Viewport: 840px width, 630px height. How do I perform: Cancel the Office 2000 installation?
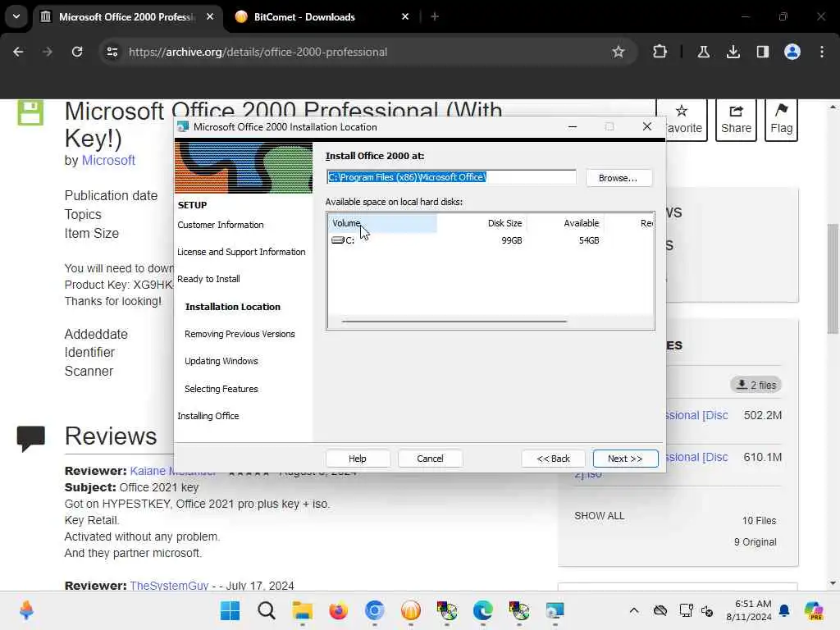pos(430,459)
